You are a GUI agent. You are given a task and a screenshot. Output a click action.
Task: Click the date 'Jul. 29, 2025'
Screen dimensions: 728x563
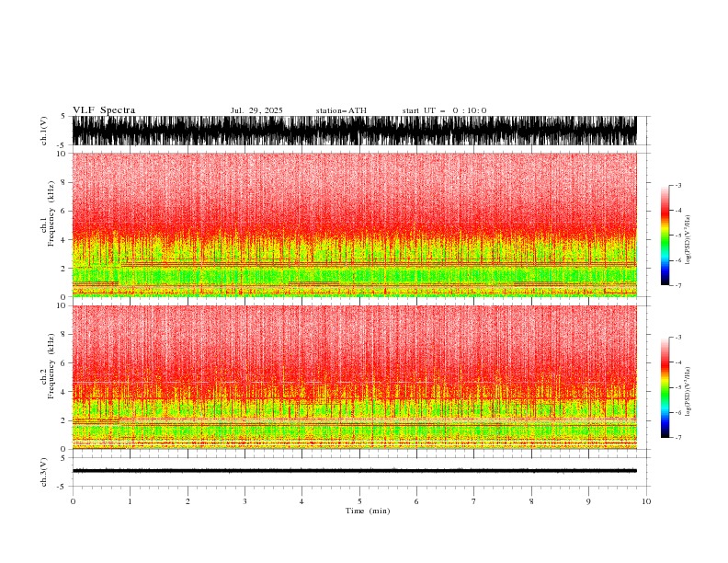(x=256, y=110)
